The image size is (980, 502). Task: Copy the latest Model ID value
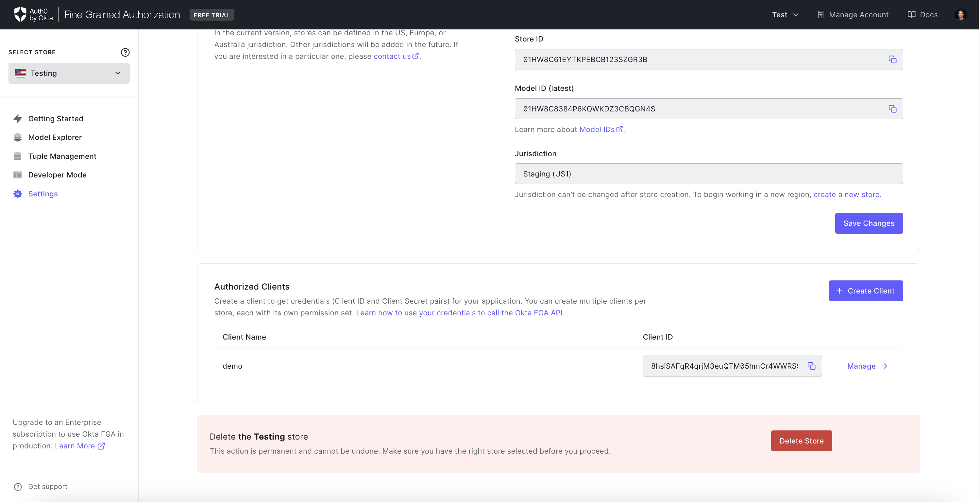point(892,109)
